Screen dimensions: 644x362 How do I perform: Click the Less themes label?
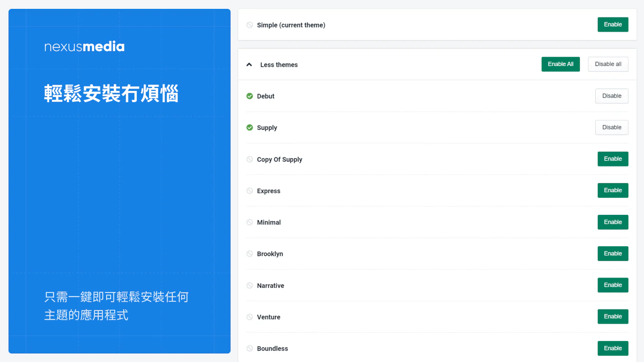click(279, 65)
